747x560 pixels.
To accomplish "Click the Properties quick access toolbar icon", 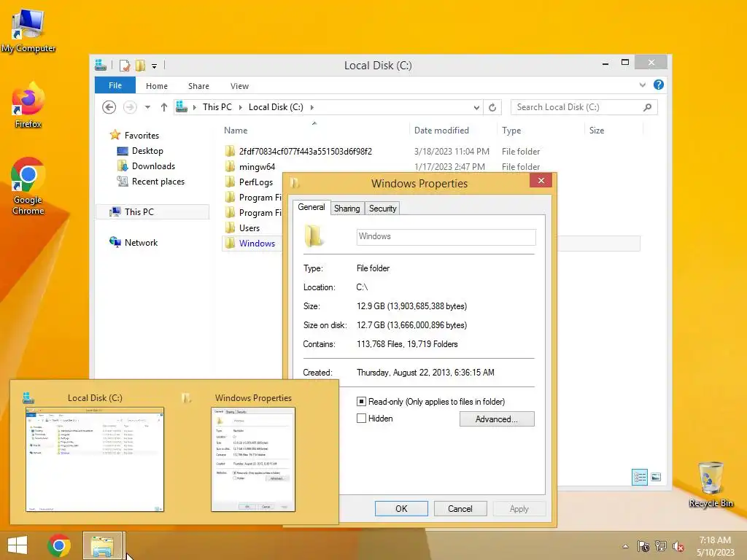I will tap(125, 66).
